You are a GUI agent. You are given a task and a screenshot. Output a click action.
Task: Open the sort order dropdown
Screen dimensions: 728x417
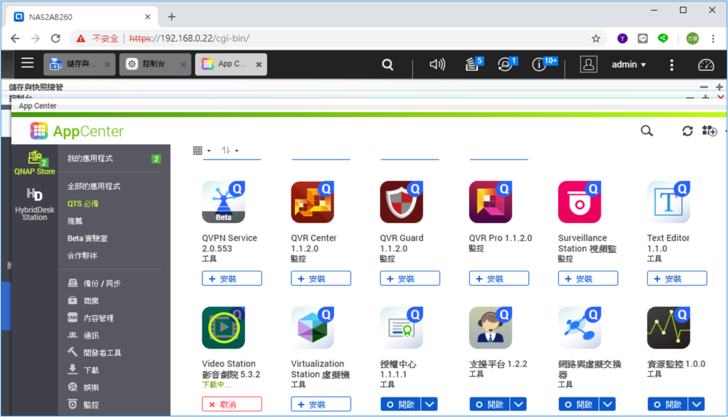click(x=230, y=150)
